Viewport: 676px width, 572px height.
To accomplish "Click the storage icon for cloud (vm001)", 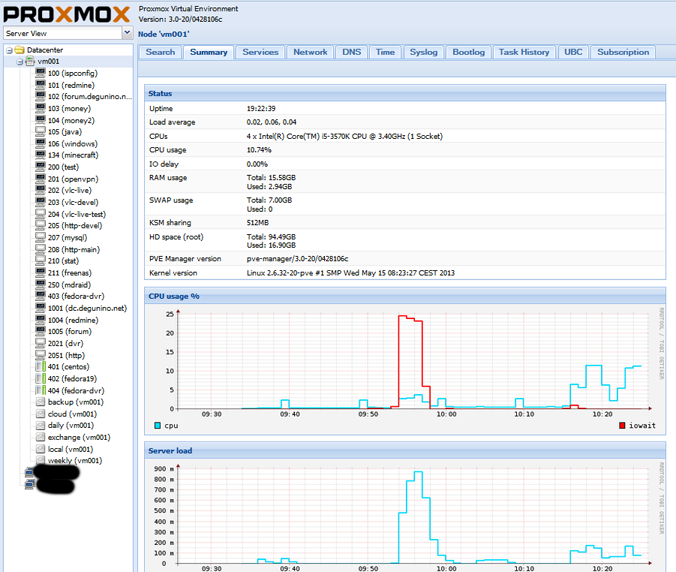I will click(41, 414).
